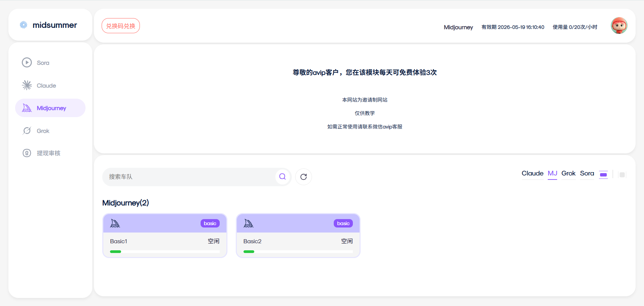644x306 pixels.
Task: Click the 提现审核 coin icon
Action: (x=27, y=153)
